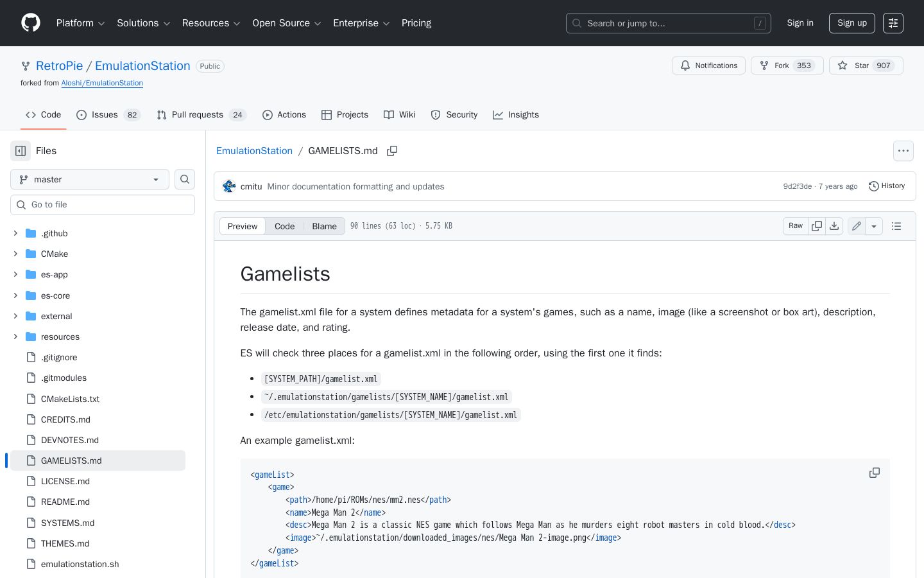Open the Issues tab

coord(108,115)
